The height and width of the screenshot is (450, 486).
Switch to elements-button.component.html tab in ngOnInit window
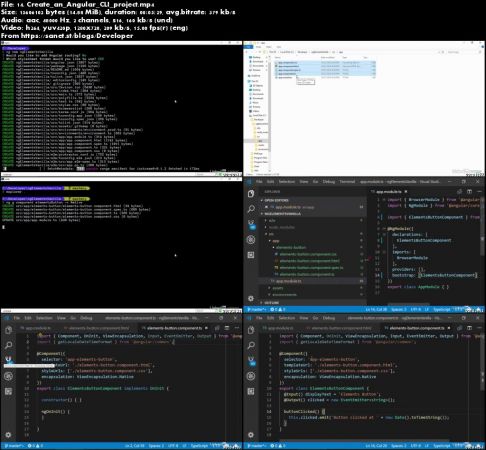click(x=98, y=328)
